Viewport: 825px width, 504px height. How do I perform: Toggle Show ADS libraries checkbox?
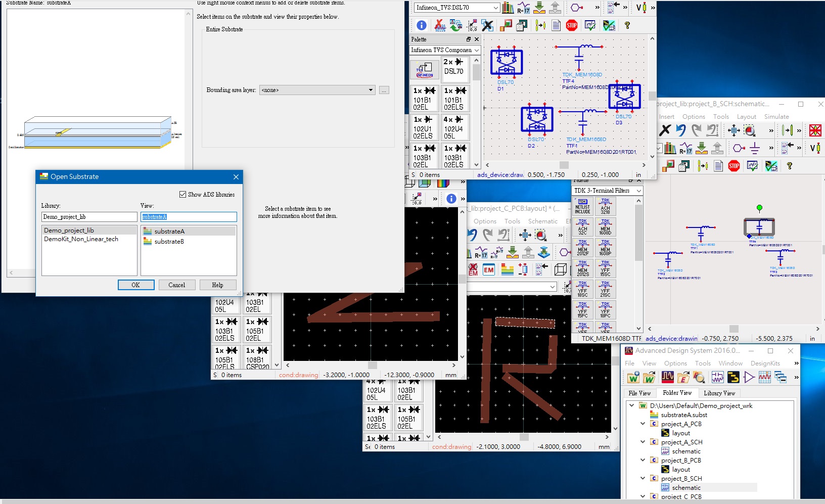pos(183,194)
